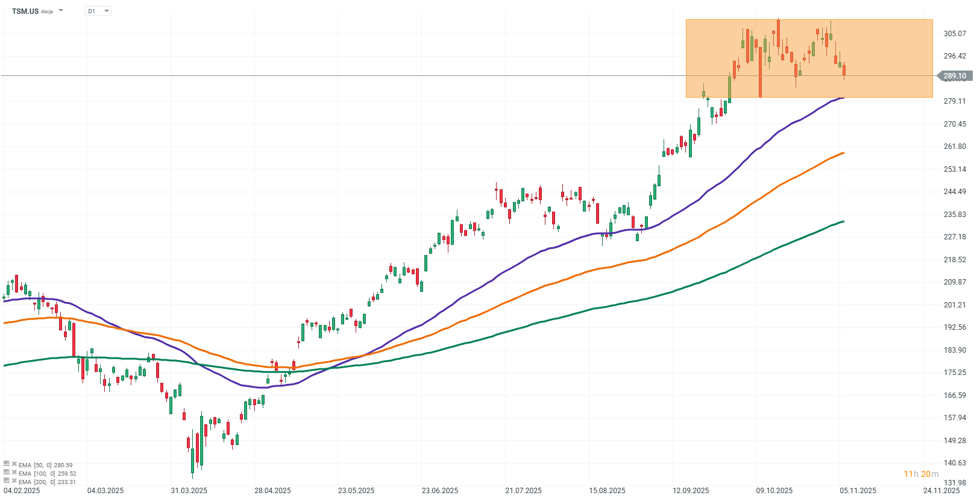This screenshot has height=501, width=980.
Task: Click the horizontal price line at 289.10
Action: point(362,76)
